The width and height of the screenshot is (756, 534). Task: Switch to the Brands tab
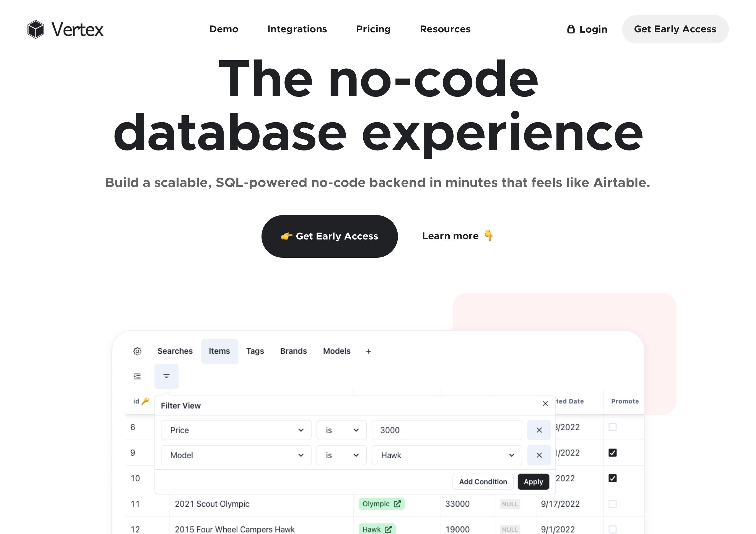(293, 351)
